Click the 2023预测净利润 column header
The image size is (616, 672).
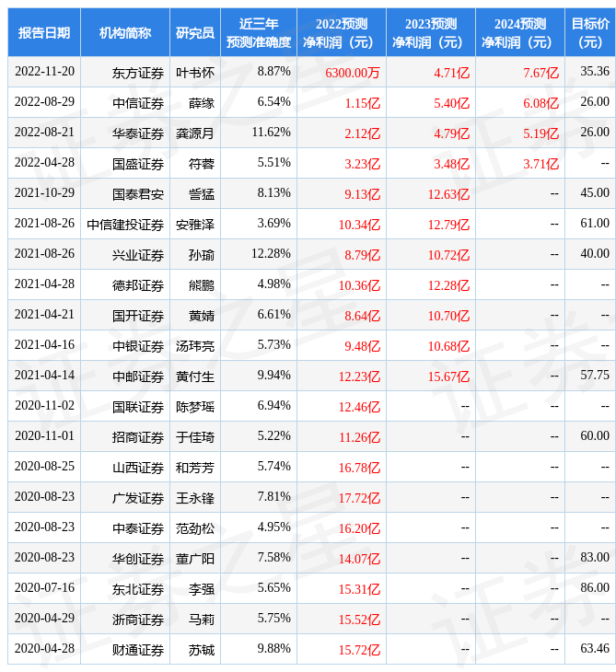pyautogui.click(x=431, y=32)
